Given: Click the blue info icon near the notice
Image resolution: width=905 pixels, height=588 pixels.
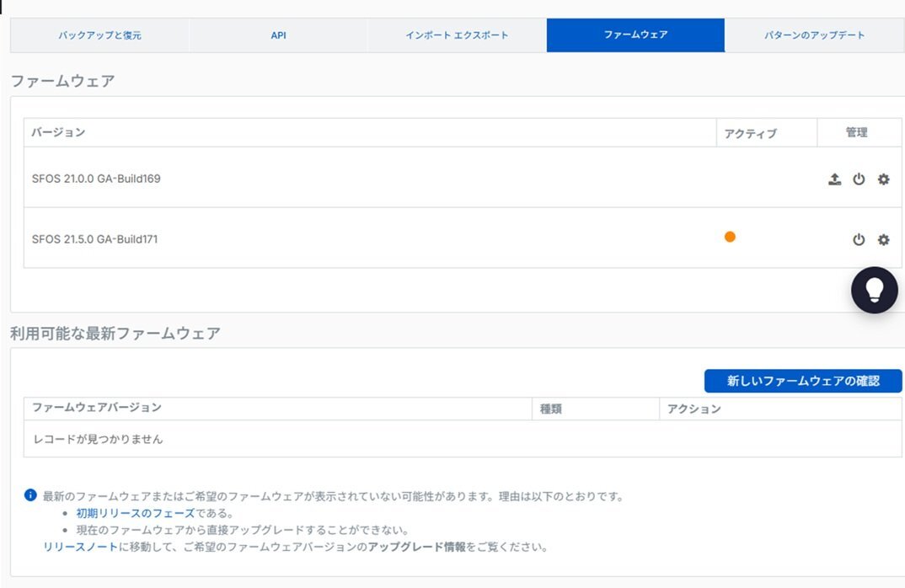Looking at the screenshot, I should (32, 496).
